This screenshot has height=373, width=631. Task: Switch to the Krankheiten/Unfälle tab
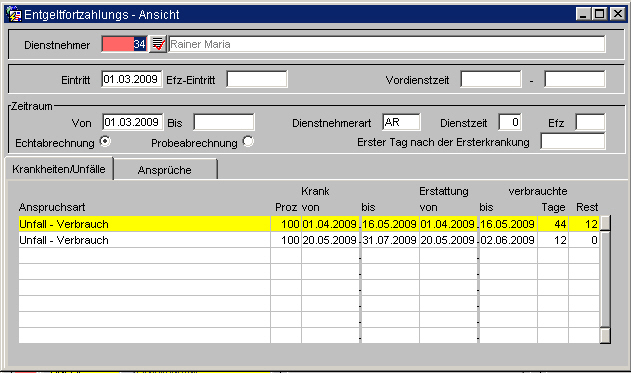tap(59, 169)
